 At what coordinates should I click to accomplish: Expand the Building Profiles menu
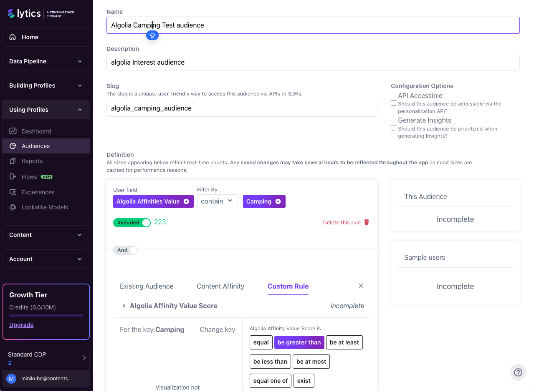tap(46, 85)
